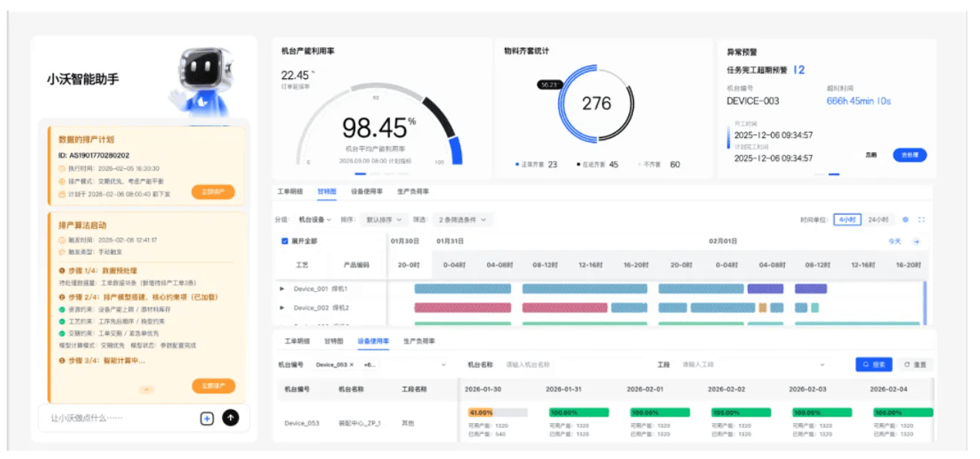Focus the 请输入机台名称 input field
The image size is (980, 459).
573,365
